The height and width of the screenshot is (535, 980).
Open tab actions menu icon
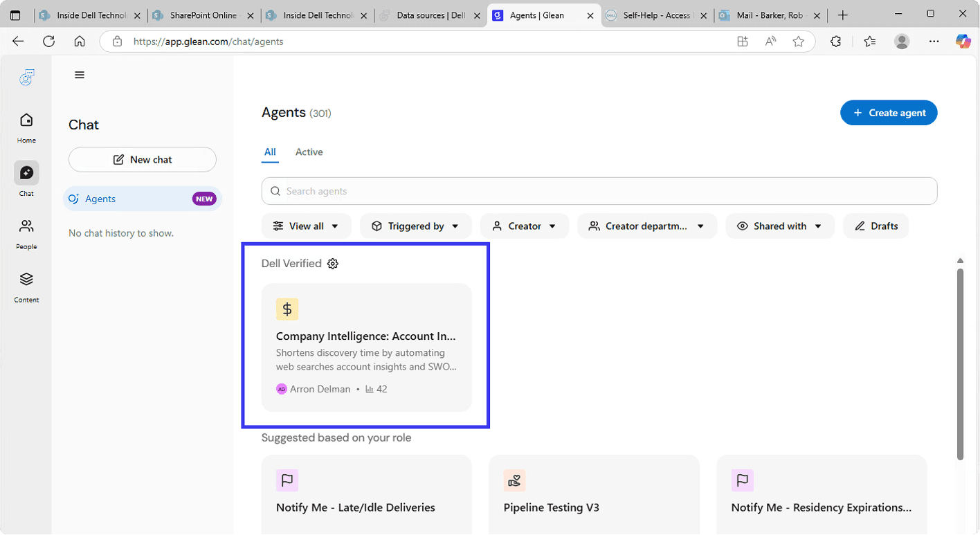pyautogui.click(x=15, y=15)
